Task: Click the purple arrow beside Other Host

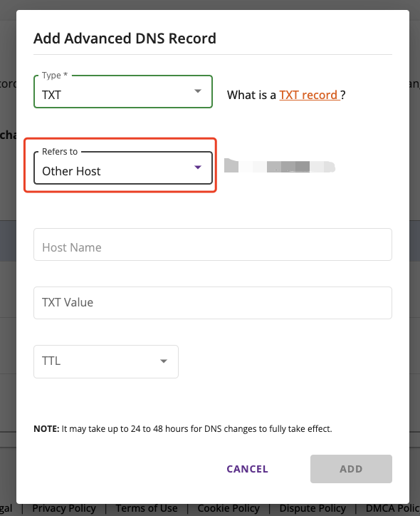Action: point(197,167)
